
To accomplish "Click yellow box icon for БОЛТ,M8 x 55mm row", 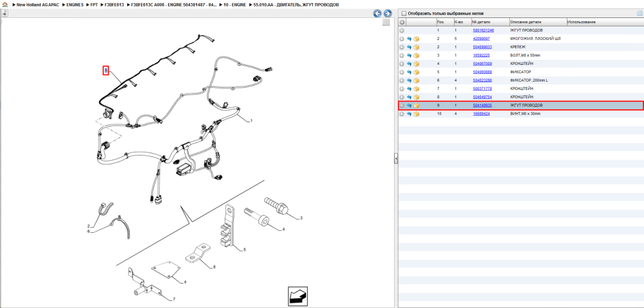I will point(417,55).
